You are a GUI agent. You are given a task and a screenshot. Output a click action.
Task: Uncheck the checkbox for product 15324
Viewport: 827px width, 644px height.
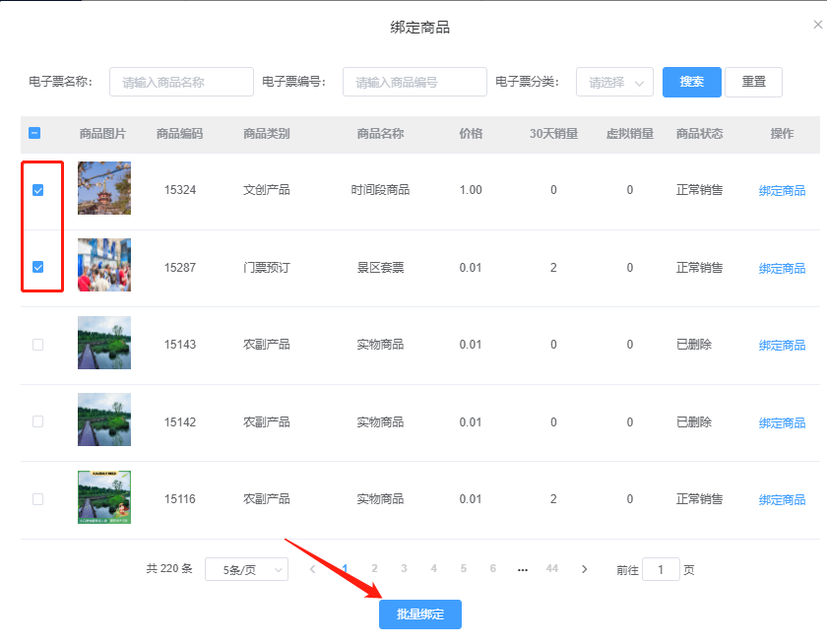[37, 189]
